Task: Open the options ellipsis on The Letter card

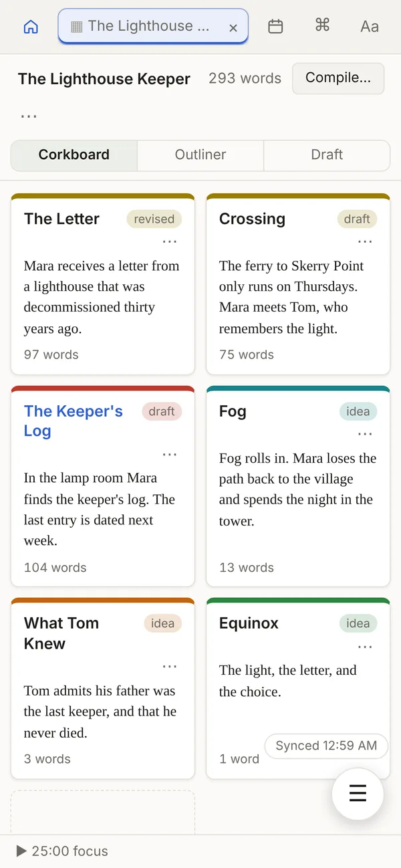Action: (x=170, y=241)
